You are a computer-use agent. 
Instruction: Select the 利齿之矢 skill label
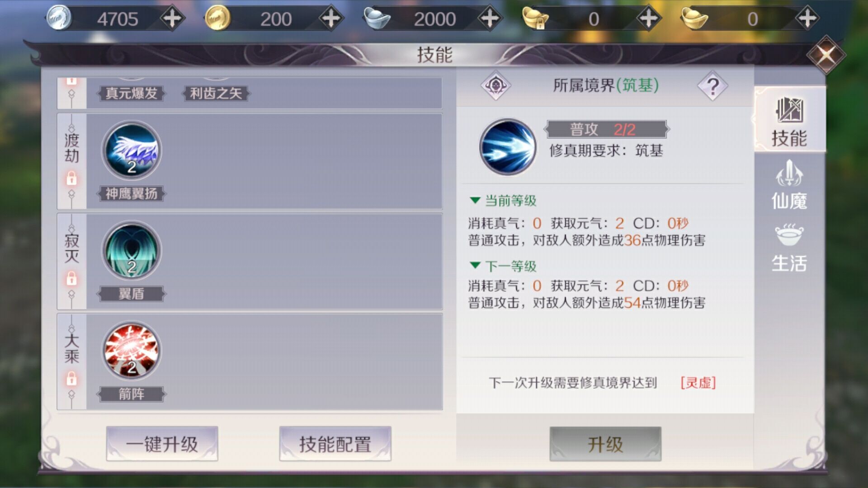click(216, 94)
